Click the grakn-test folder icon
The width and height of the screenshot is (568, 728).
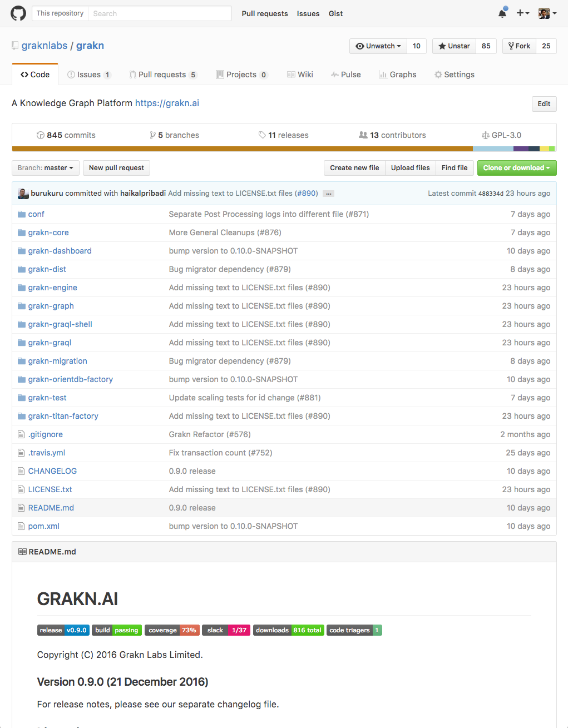click(22, 398)
